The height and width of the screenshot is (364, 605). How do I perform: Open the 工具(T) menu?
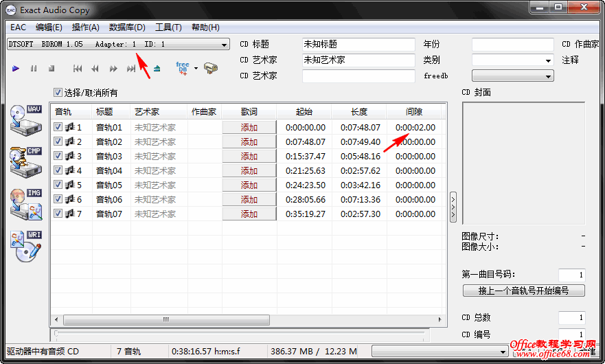(x=168, y=27)
